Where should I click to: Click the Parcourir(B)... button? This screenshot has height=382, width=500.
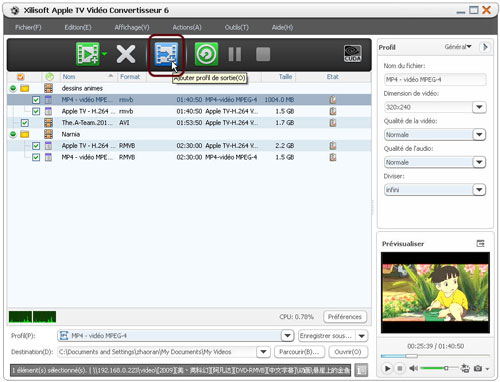[x=299, y=352]
